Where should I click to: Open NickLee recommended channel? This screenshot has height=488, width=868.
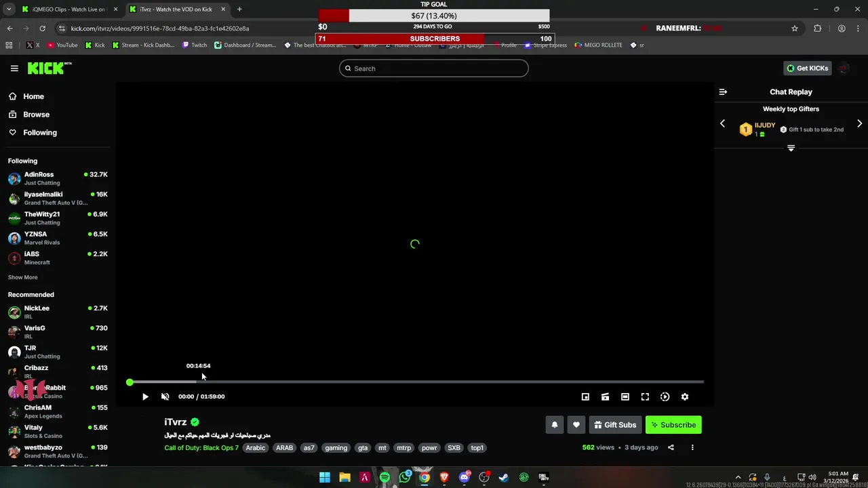pyautogui.click(x=58, y=312)
